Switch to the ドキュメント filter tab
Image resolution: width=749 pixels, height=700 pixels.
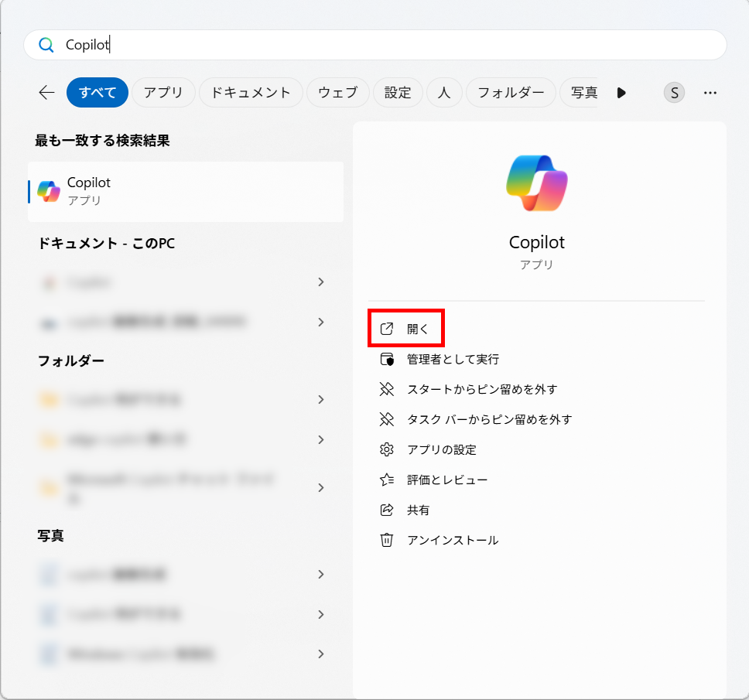coord(251,92)
